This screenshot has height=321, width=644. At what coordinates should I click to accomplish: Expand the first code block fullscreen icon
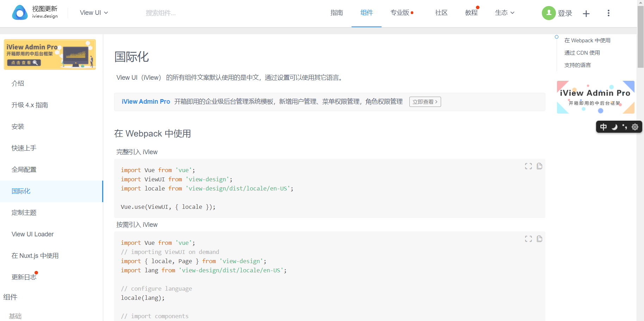[528, 166]
